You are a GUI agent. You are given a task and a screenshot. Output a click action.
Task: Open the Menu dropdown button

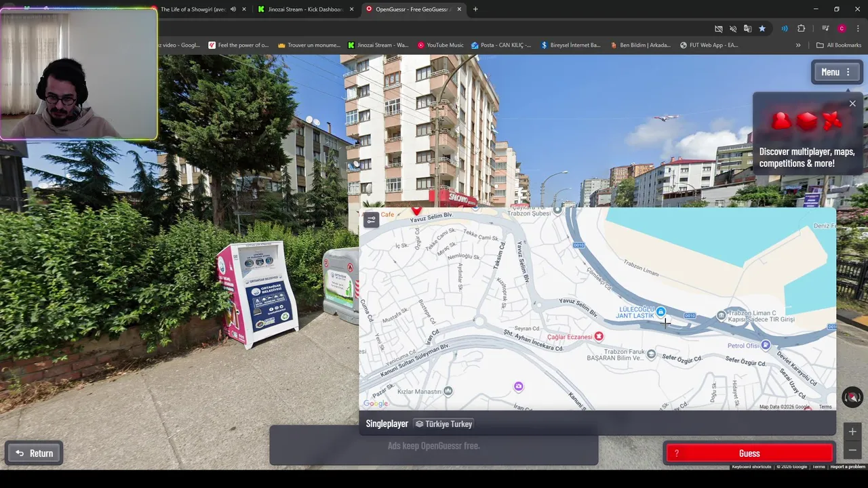point(837,72)
